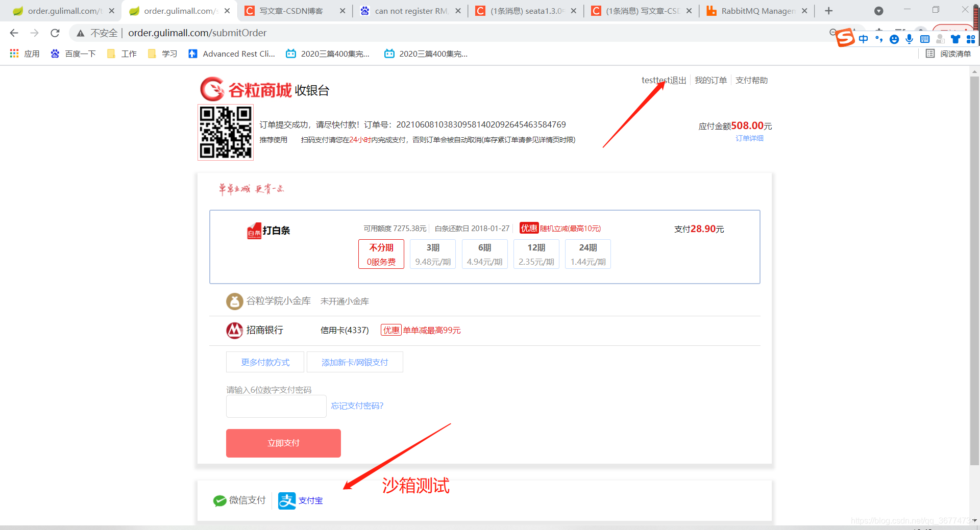Open the second 2020三篇400集 bookmark
This screenshot has width=980, height=530.
[426, 54]
